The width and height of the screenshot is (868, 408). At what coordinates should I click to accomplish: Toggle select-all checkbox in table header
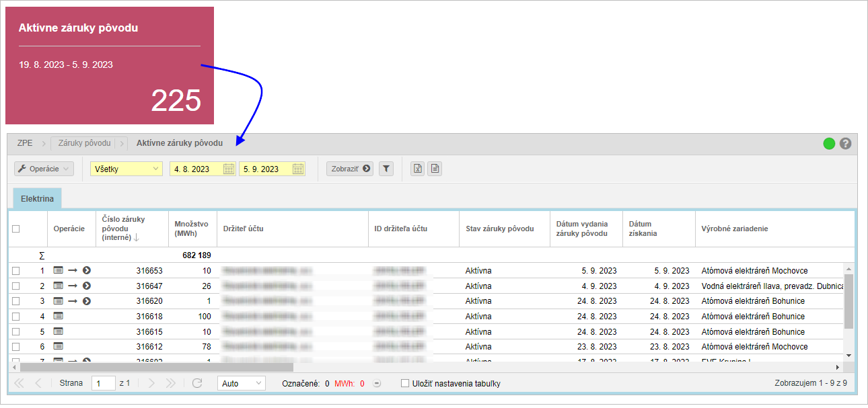pyautogui.click(x=16, y=229)
